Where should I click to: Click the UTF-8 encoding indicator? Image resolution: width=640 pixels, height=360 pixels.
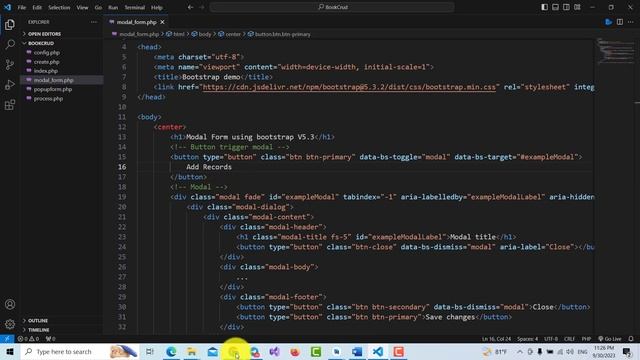coord(551,339)
